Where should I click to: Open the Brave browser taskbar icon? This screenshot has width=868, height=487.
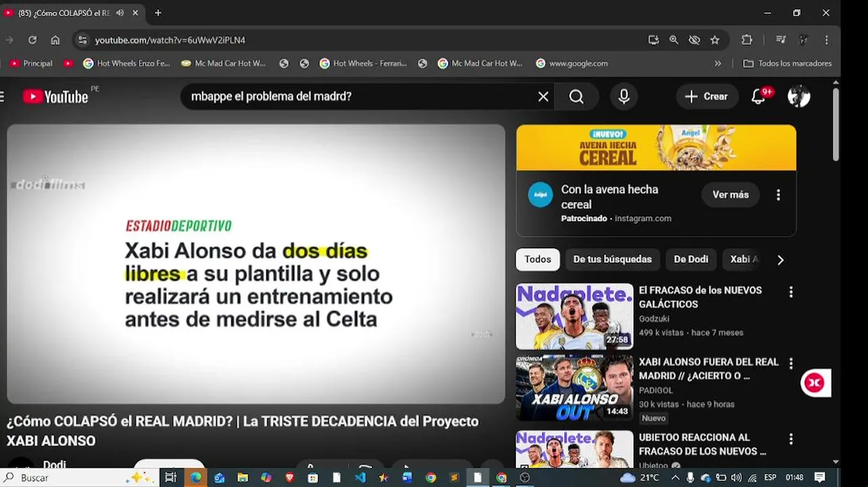[289, 478]
